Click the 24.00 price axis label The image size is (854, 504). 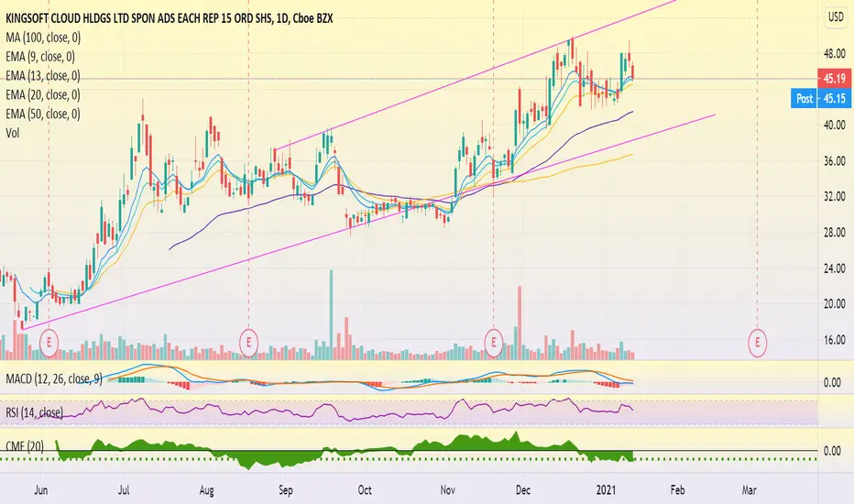[834, 268]
